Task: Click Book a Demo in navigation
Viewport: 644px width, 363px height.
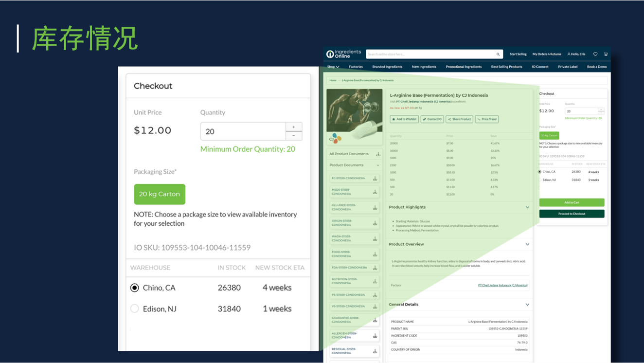Action: [597, 67]
